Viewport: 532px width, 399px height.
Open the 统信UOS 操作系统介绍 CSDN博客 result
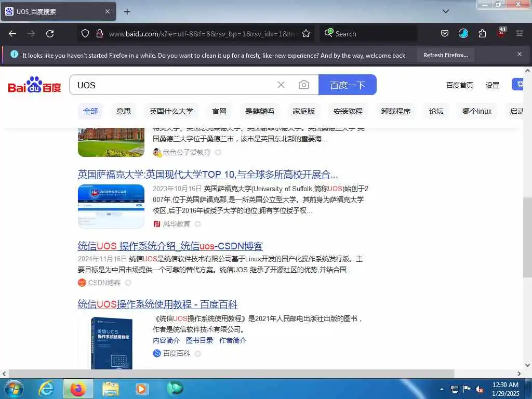click(x=170, y=246)
